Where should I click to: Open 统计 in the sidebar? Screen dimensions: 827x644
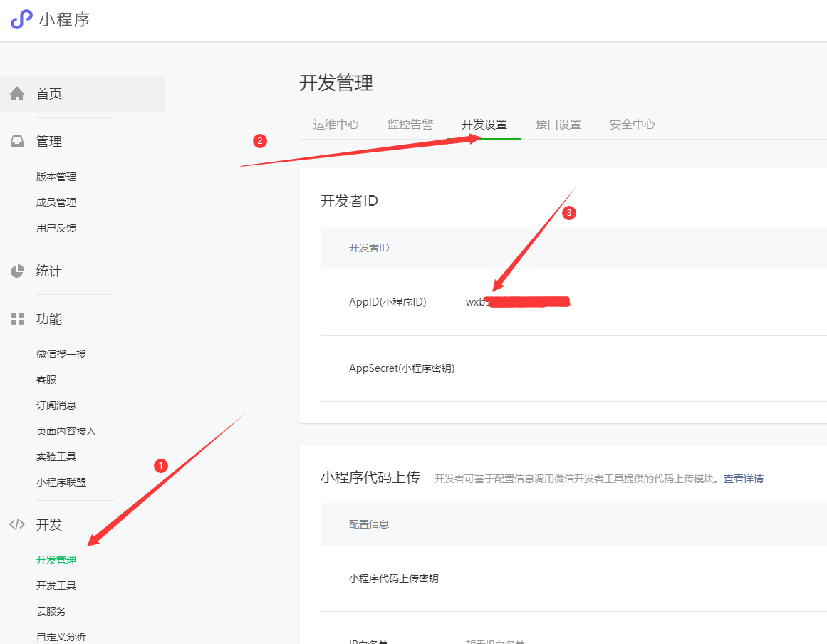point(49,271)
